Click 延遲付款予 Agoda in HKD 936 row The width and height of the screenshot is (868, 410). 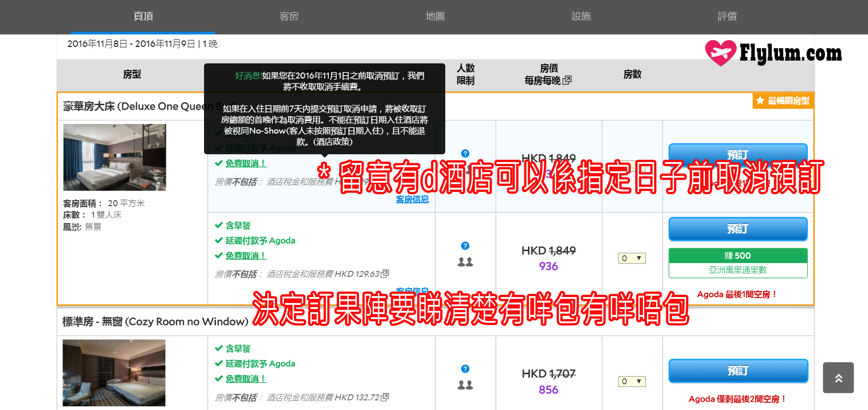[x=260, y=241]
